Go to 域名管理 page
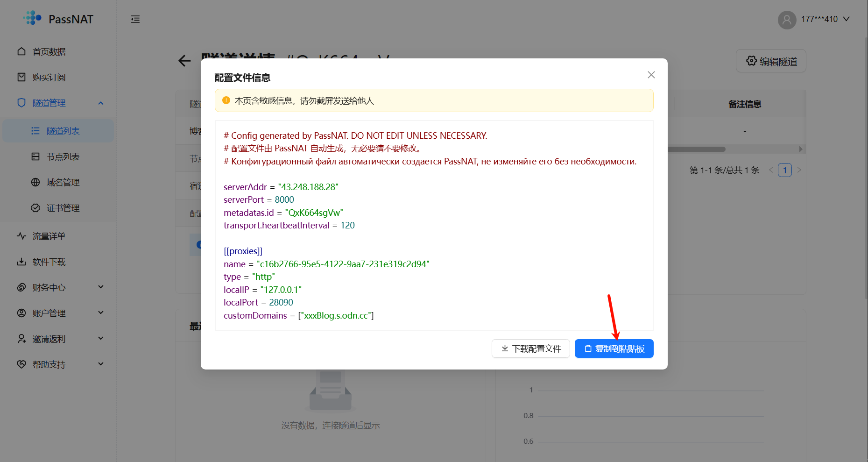868x462 pixels. click(x=63, y=183)
